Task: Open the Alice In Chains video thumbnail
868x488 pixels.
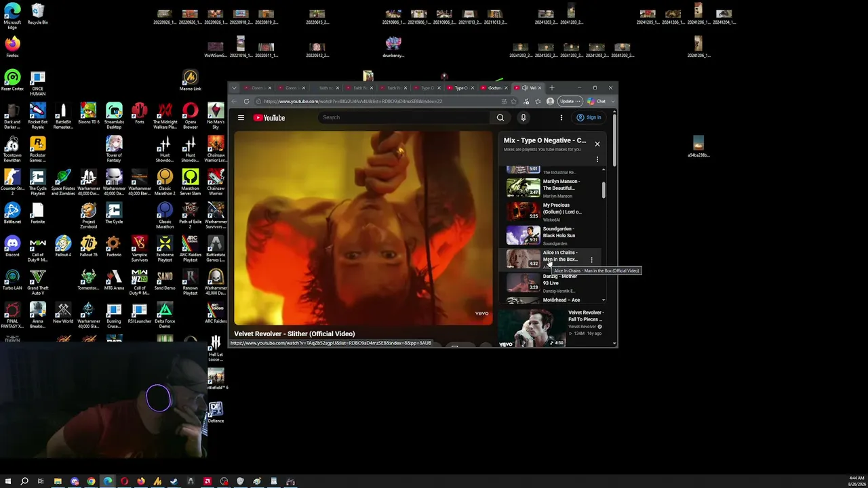Action: [523, 259]
